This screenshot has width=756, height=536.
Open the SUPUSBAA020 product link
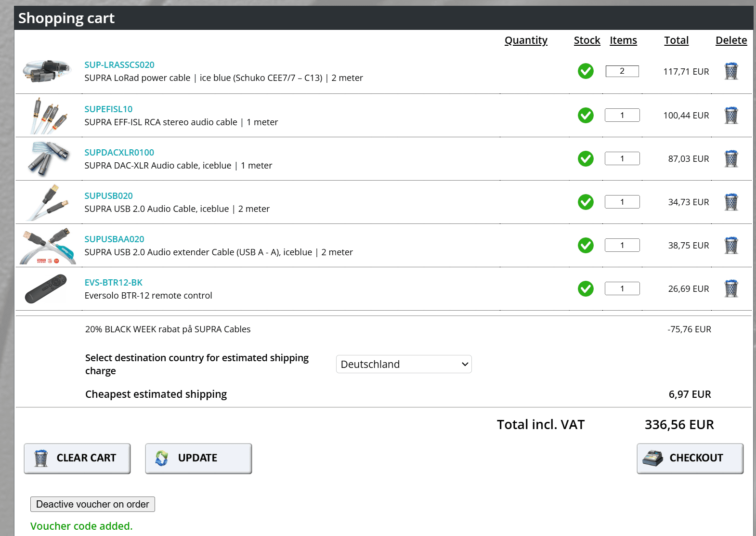(x=114, y=239)
